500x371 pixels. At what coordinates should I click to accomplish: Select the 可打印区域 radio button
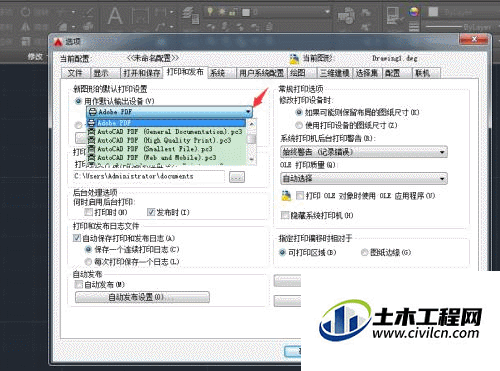[283, 252]
